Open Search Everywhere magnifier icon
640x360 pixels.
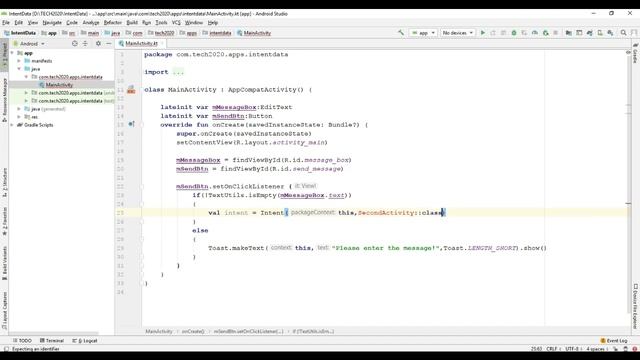(624, 33)
